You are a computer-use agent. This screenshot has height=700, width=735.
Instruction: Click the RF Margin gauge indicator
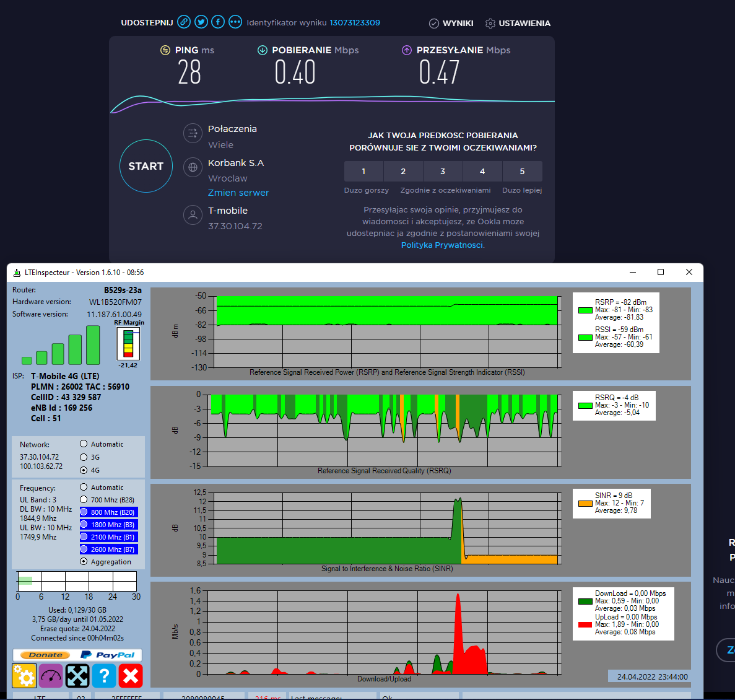click(x=128, y=344)
